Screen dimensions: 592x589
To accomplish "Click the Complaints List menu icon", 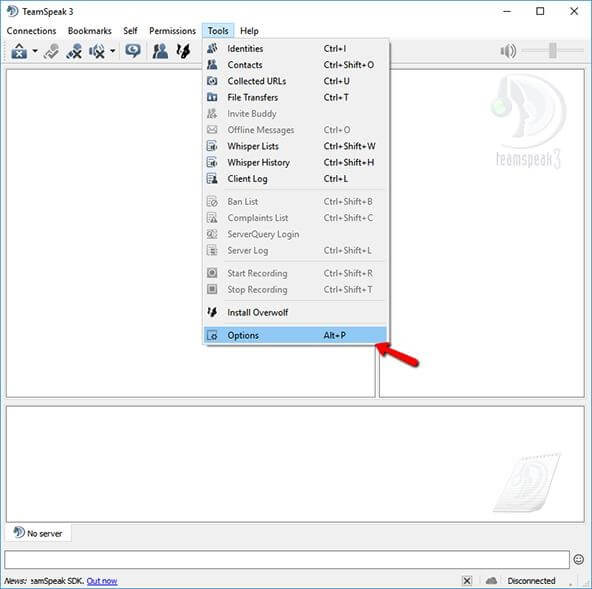I will click(212, 218).
